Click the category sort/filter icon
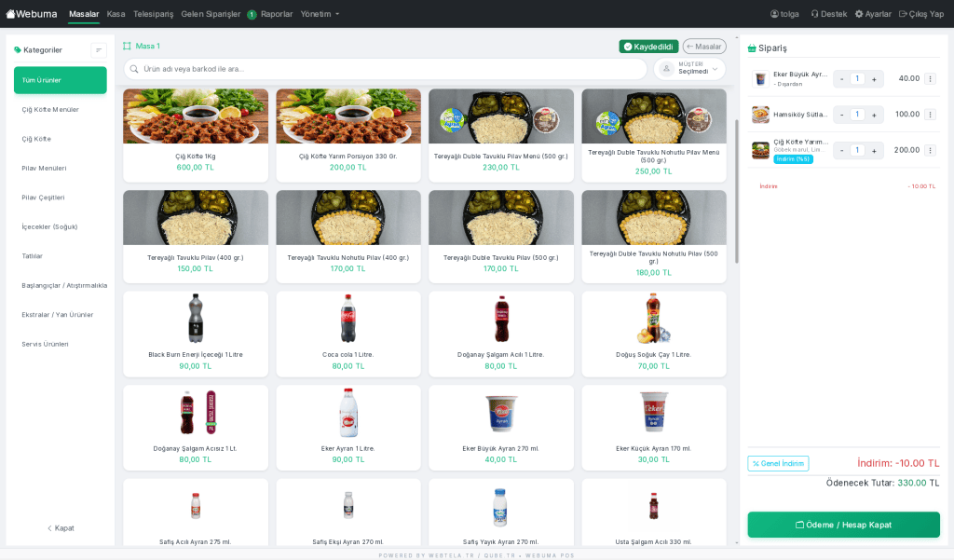Image resolution: width=954 pixels, height=560 pixels. [x=98, y=49]
